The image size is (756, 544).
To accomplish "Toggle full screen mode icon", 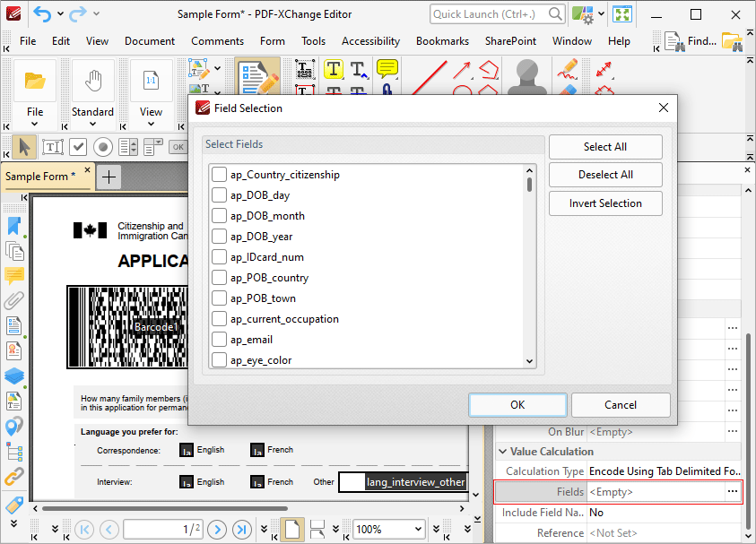I will pyautogui.click(x=622, y=14).
